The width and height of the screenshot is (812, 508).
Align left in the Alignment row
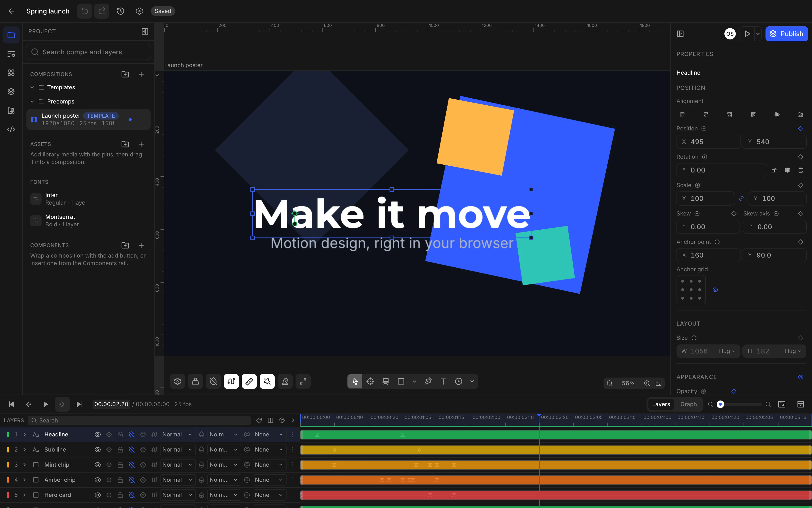(x=682, y=114)
